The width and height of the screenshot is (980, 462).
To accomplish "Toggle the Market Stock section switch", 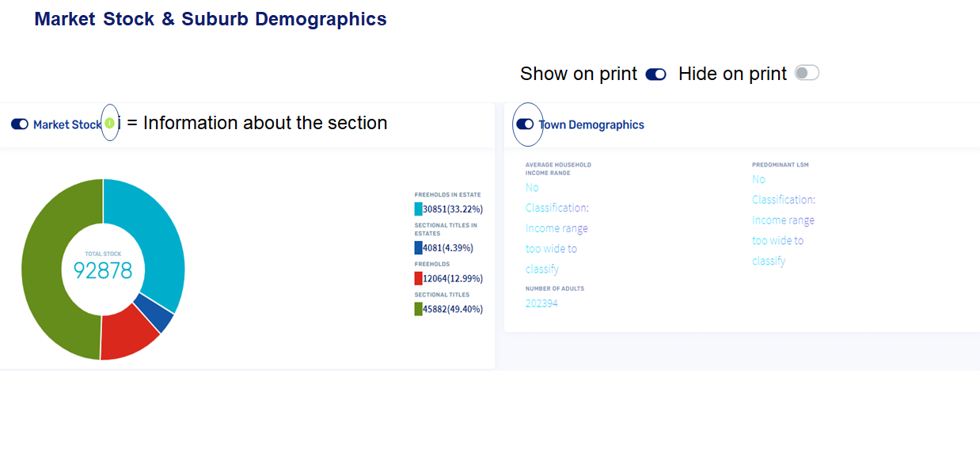I will [x=20, y=124].
